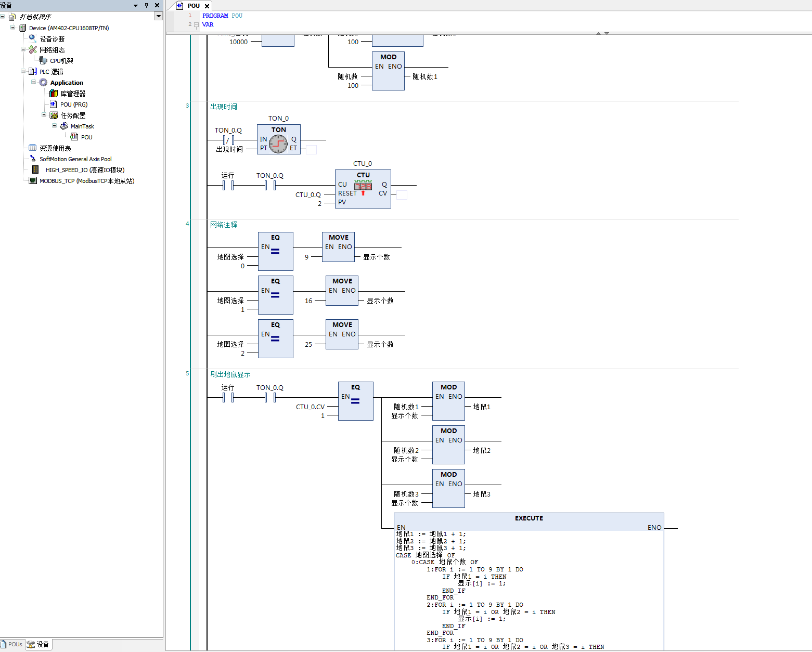
Task: Collapse the PLC 逻辑 tree node
Action: pos(23,71)
